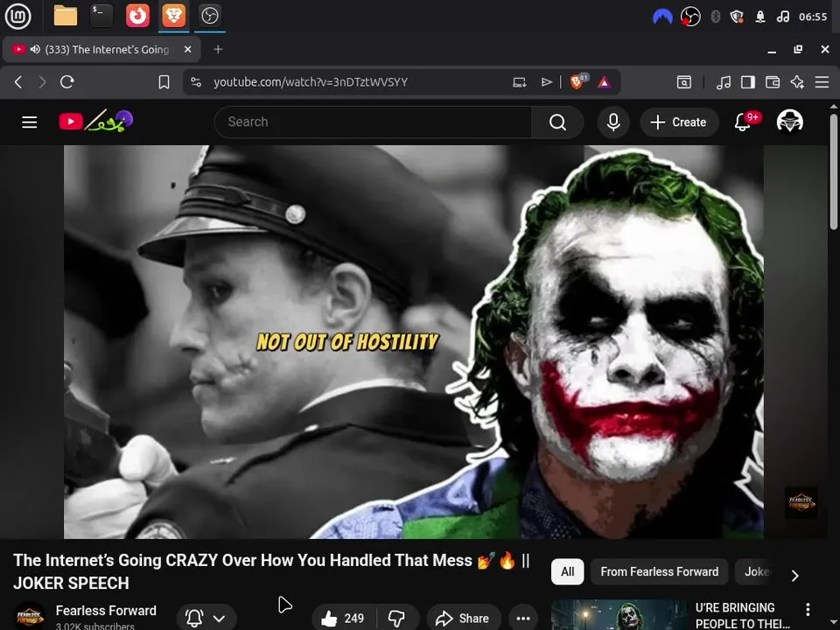Open the Terminal launcher in panel

(101, 16)
